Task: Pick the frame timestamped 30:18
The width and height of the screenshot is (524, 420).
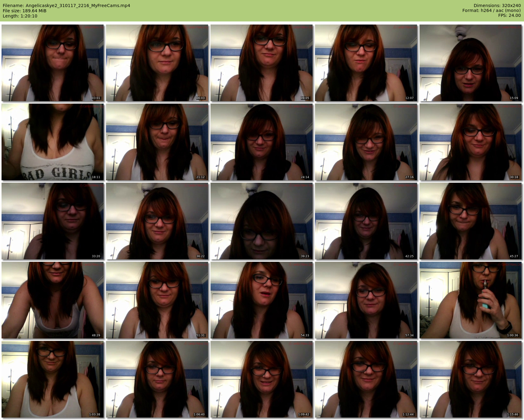Action: point(471,142)
